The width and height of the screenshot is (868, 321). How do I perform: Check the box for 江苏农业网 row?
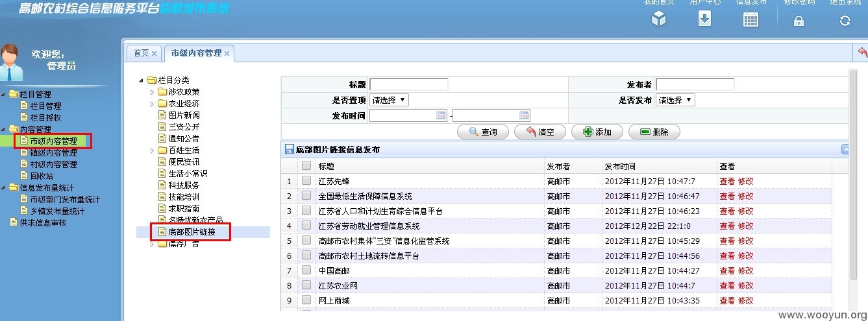306,285
